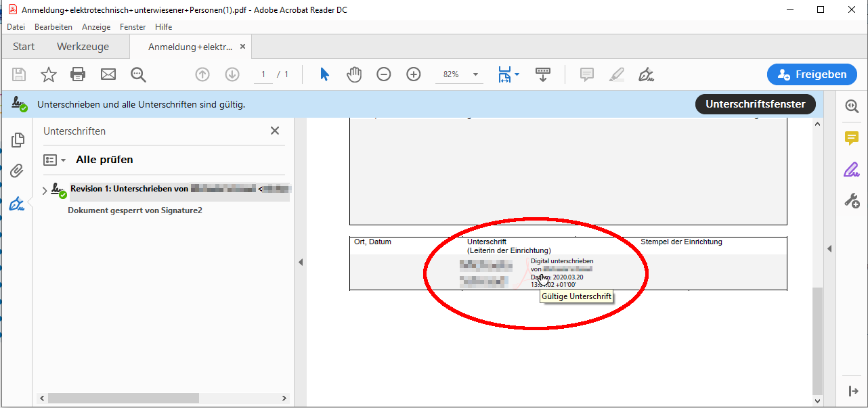Screen dimensions: 868x408
Task: Select the arrow selection tool
Action: pyautogui.click(x=324, y=74)
